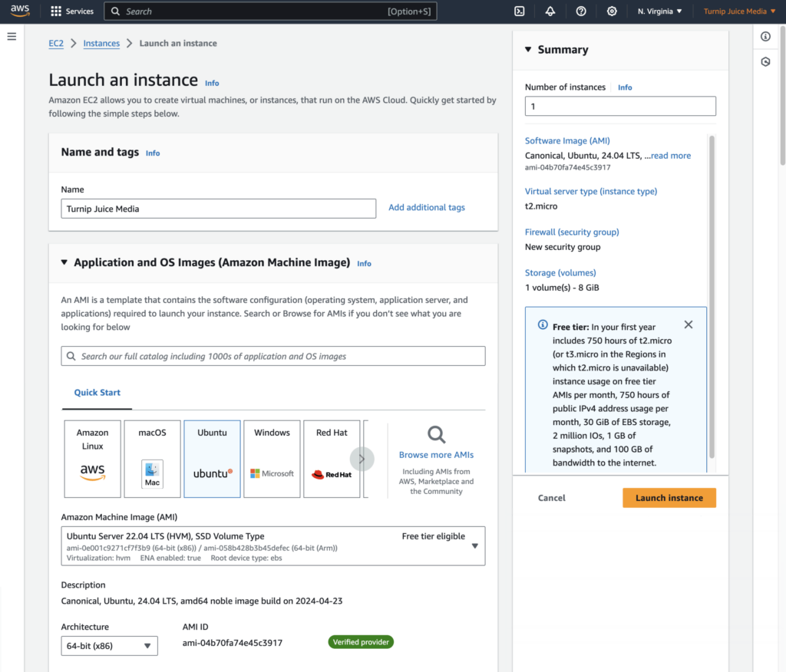Select the macOS machine image tile
This screenshot has height=672, width=786.
(x=152, y=458)
